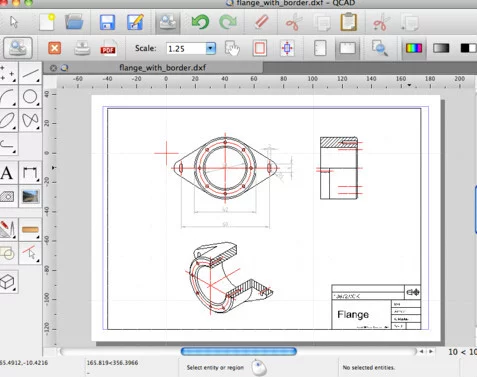Toggle grayscale print mode
The width and height of the screenshot is (477, 377).
441,48
